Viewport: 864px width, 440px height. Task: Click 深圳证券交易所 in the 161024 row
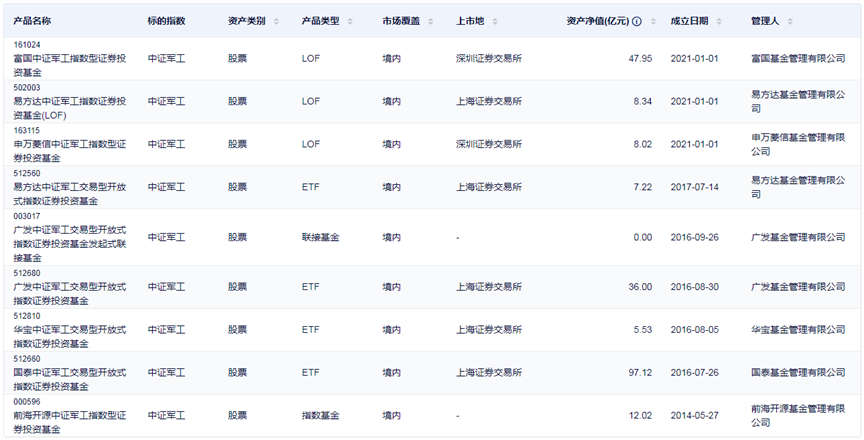489,58
